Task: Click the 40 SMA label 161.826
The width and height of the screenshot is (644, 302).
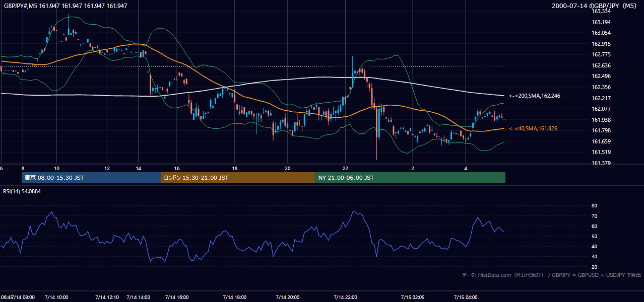Action: [533, 129]
